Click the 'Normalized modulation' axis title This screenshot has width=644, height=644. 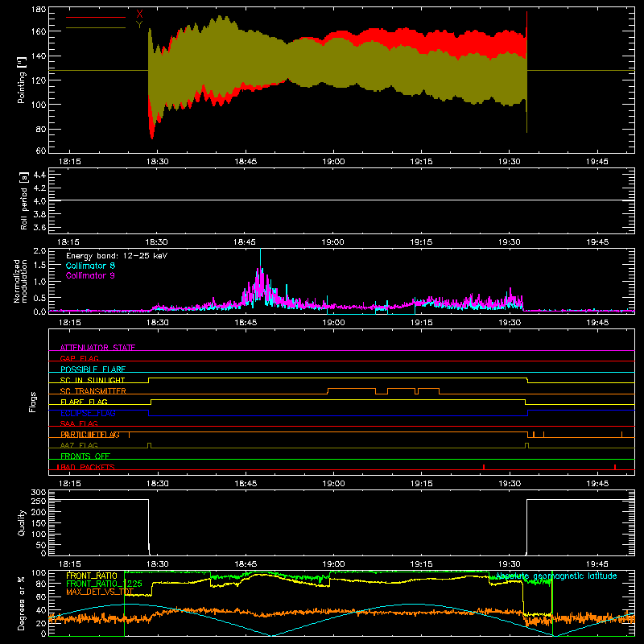click(x=21, y=281)
